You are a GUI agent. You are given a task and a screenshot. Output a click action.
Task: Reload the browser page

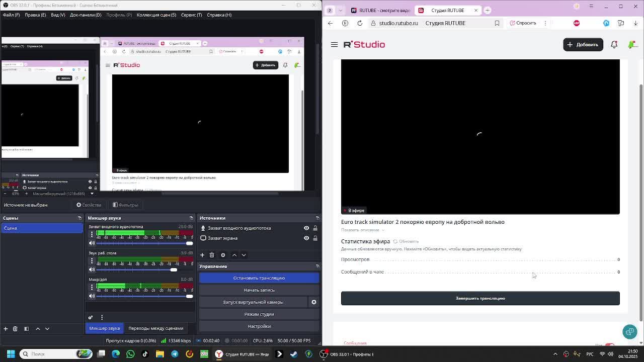tap(360, 23)
